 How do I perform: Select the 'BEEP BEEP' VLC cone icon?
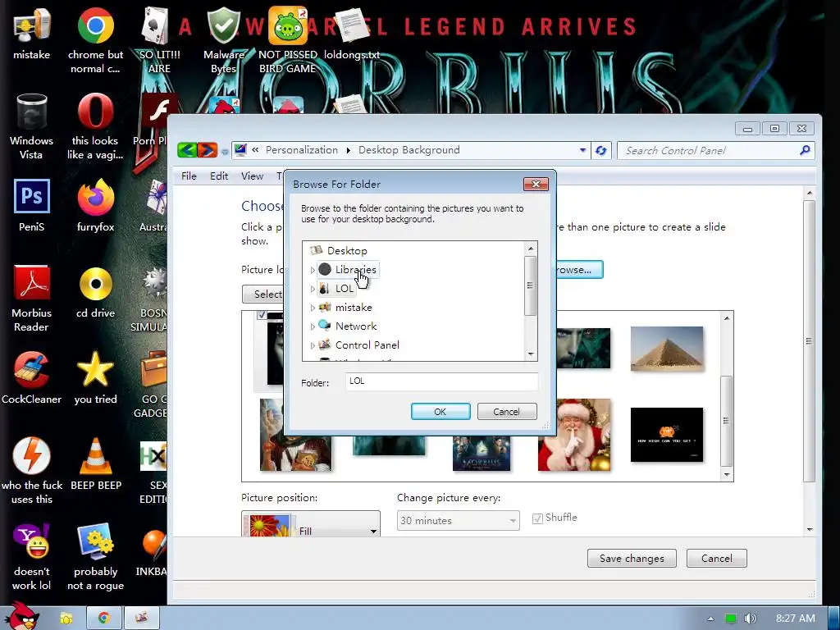96,464
